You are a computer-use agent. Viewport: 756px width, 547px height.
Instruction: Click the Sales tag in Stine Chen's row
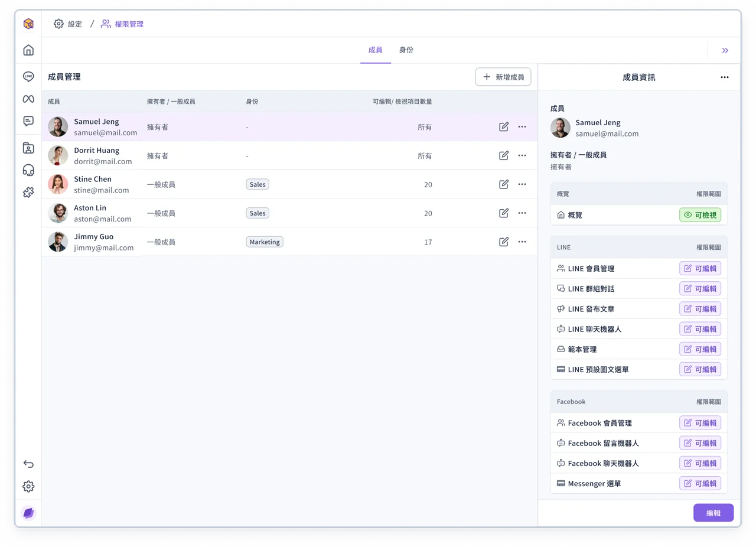coord(258,184)
